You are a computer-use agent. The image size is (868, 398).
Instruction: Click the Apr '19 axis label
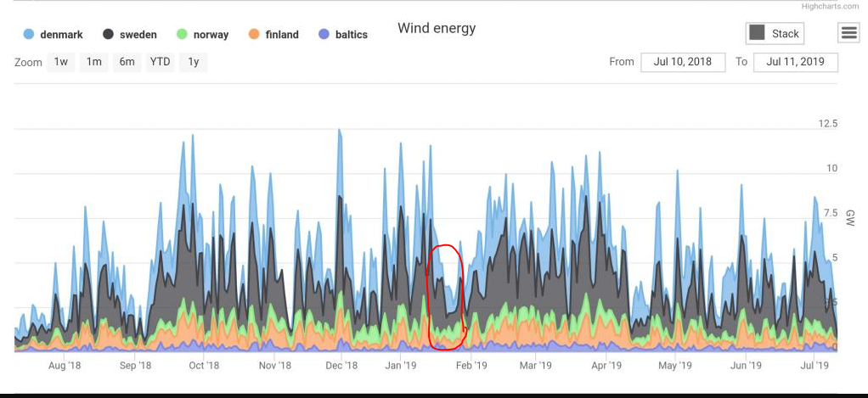[606, 366]
